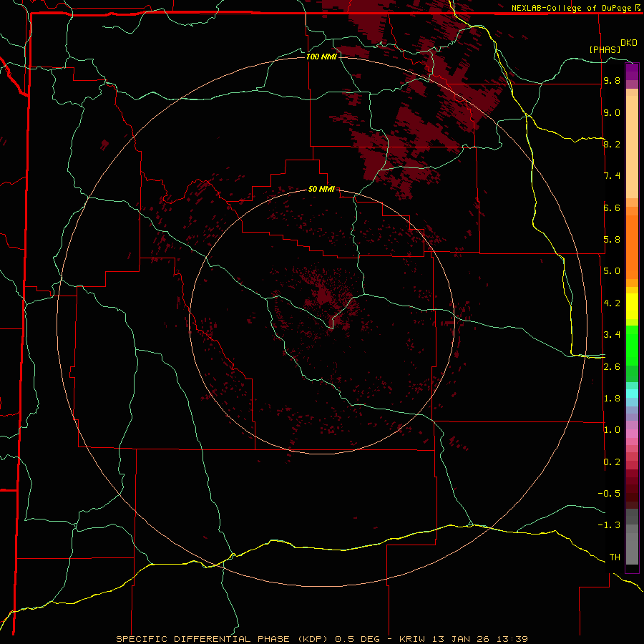Click the 9.0 value on the scale
This screenshot has height=644, width=644.
[612, 112]
